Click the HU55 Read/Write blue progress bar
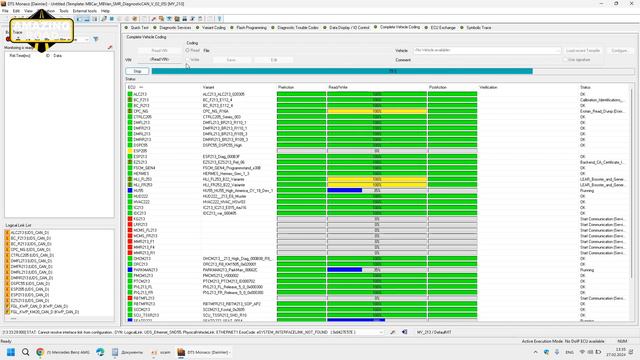The image size is (640, 360). click(344, 191)
